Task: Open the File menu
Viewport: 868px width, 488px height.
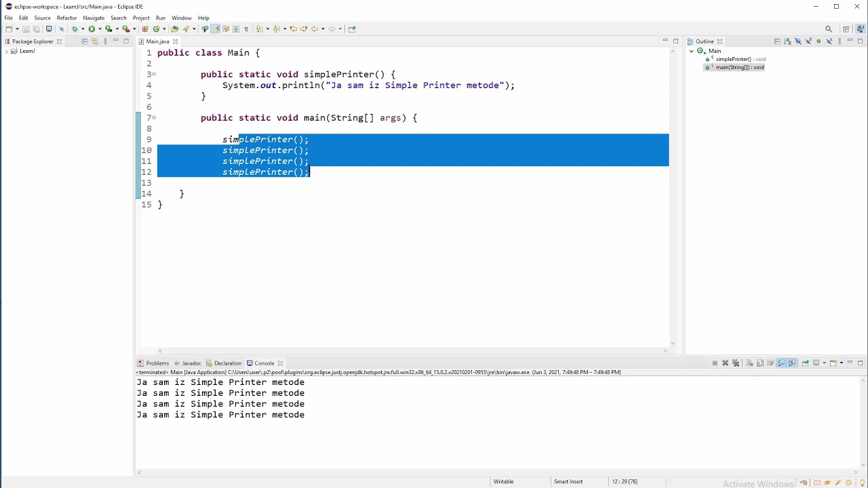Action: tap(8, 18)
